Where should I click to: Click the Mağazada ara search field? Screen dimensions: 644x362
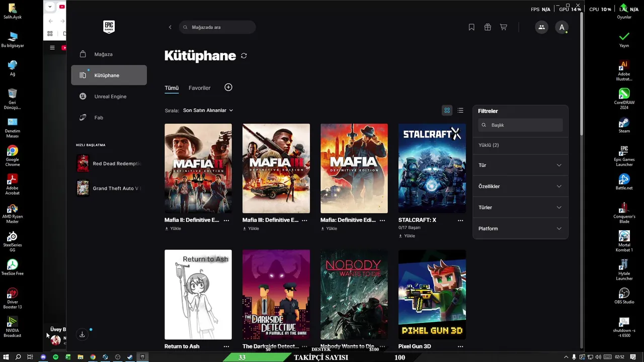(217, 27)
